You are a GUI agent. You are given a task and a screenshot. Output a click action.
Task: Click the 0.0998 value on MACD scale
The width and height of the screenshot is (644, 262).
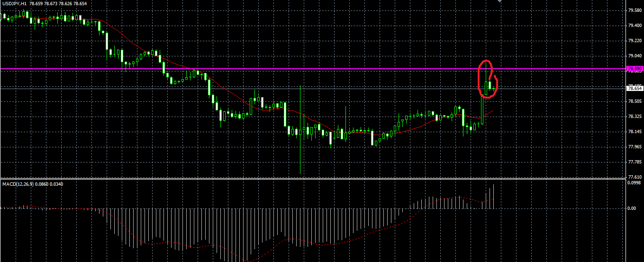coord(634,182)
